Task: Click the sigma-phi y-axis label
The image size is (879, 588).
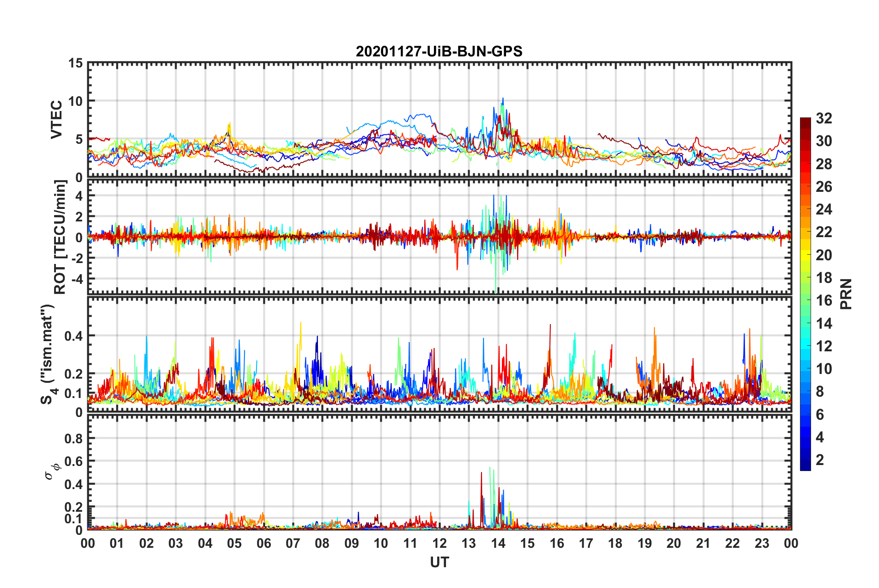Action: pos(52,472)
